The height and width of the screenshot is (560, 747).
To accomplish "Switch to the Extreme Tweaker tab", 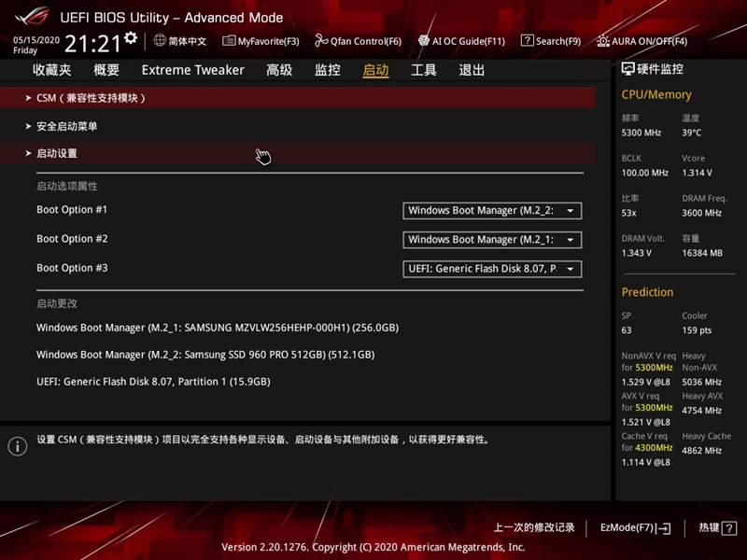I will tap(192, 69).
